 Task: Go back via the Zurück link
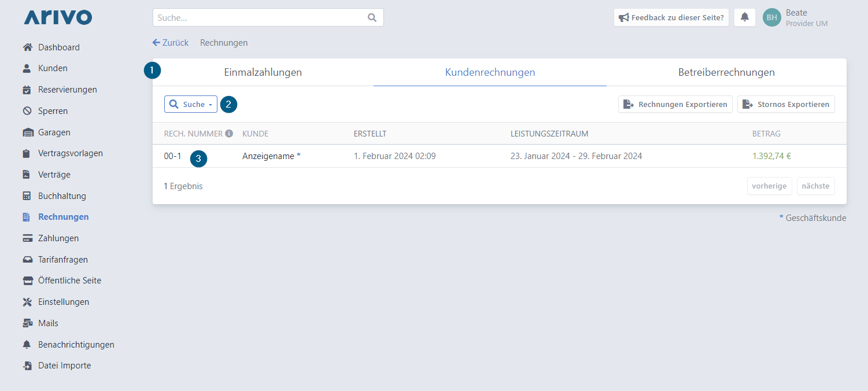(171, 43)
